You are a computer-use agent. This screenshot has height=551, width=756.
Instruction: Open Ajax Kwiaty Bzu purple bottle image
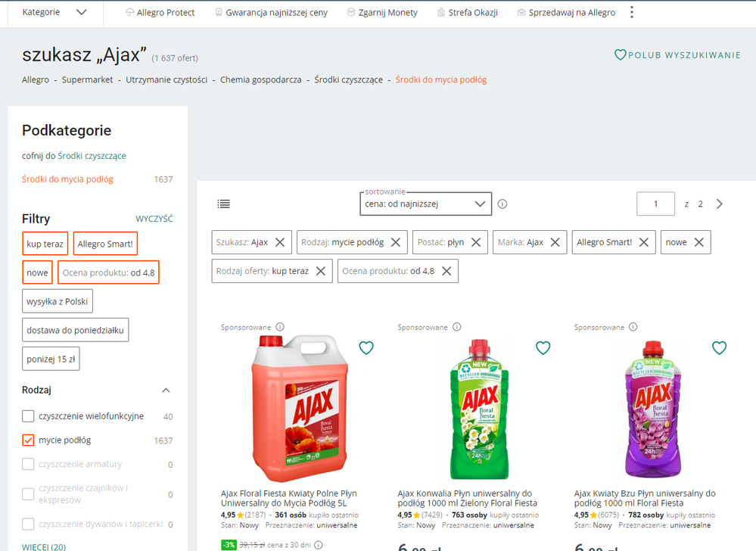pyautogui.click(x=653, y=409)
